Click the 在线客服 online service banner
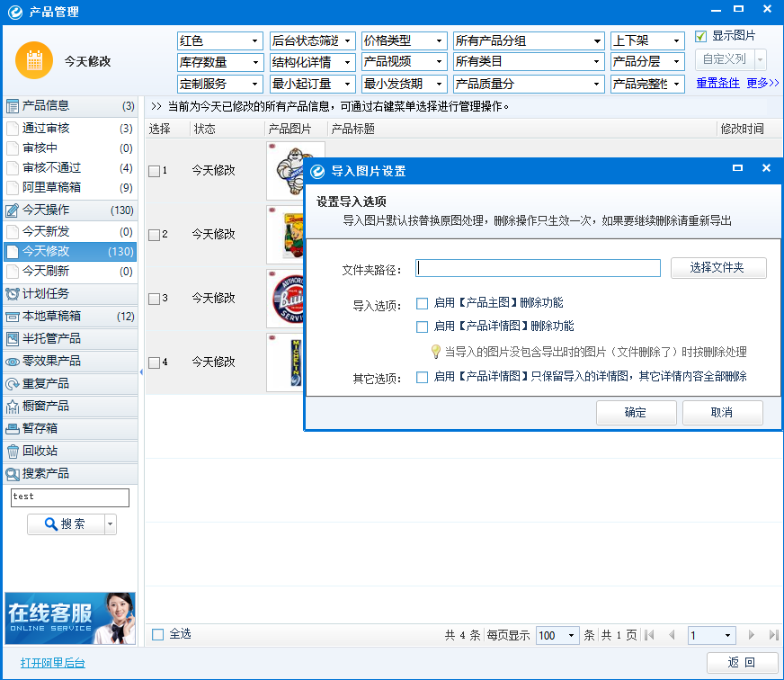 70,619
